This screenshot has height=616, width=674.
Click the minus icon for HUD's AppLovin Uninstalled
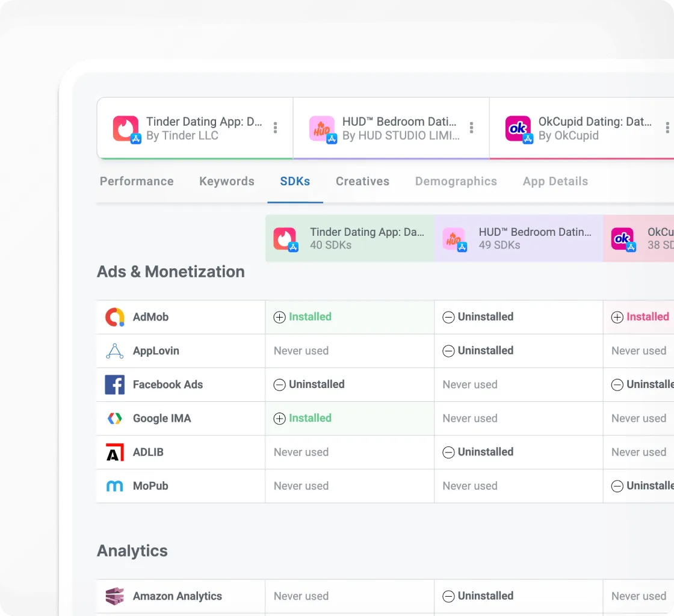[448, 351]
